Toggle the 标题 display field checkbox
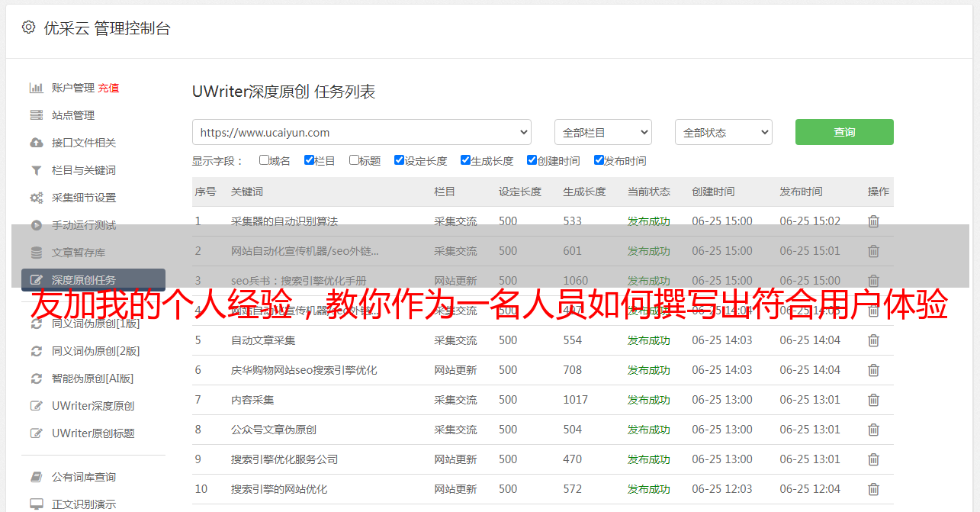This screenshot has height=512, width=980. click(354, 160)
